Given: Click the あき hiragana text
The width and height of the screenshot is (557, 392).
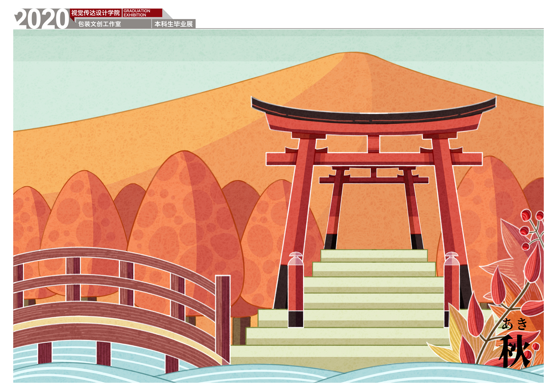Looking at the screenshot, I should [515, 324].
